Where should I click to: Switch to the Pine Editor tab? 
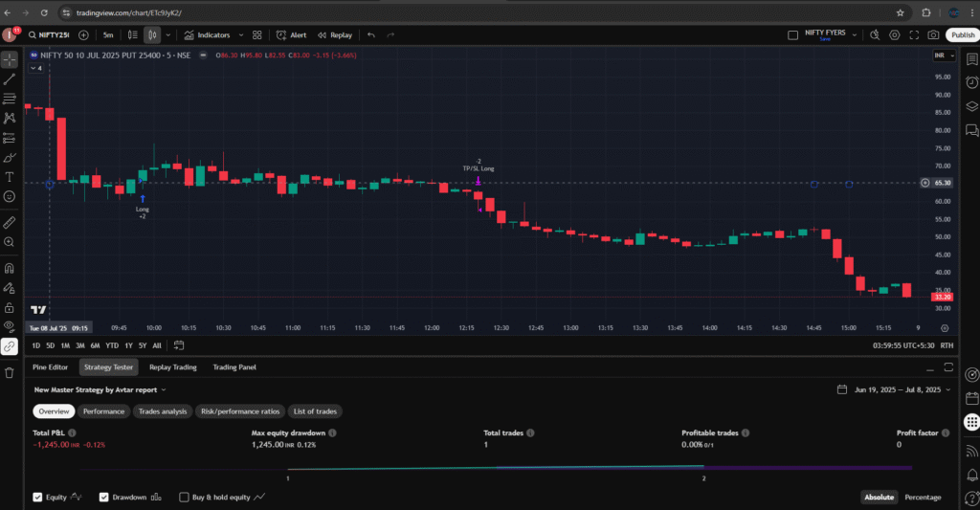click(50, 367)
